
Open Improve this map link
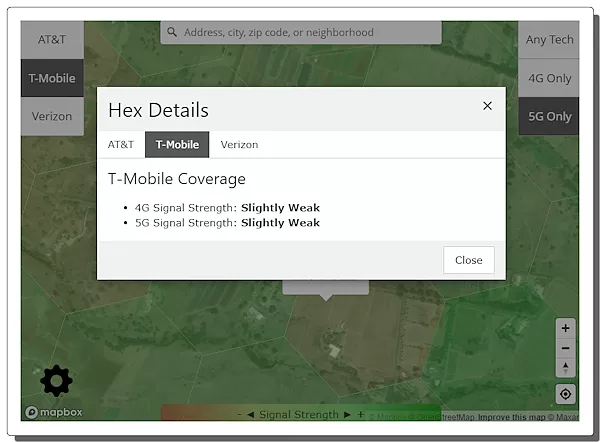click(512, 417)
